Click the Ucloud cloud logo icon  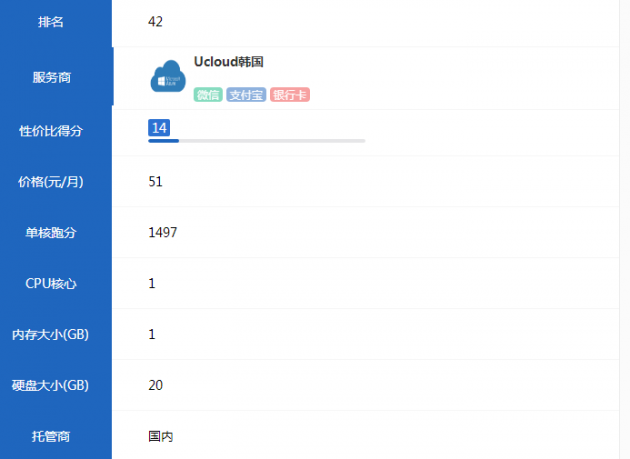click(168, 77)
